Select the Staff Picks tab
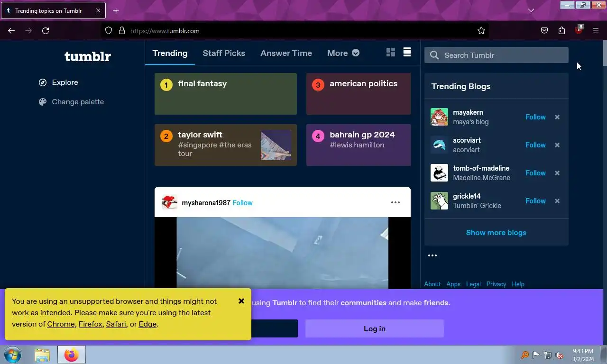This screenshot has width=607, height=364. [224, 53]
